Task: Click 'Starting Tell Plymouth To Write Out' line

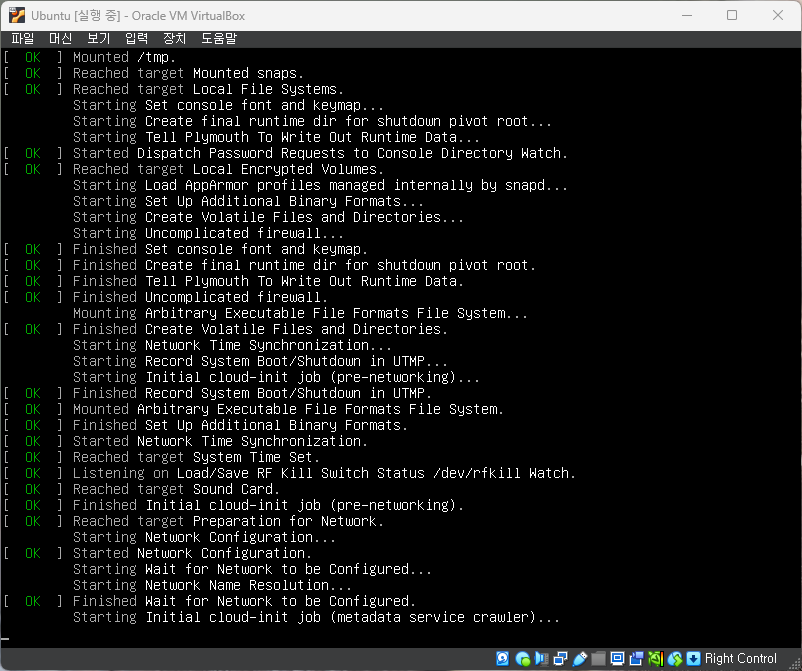Action: click(276, 137)
